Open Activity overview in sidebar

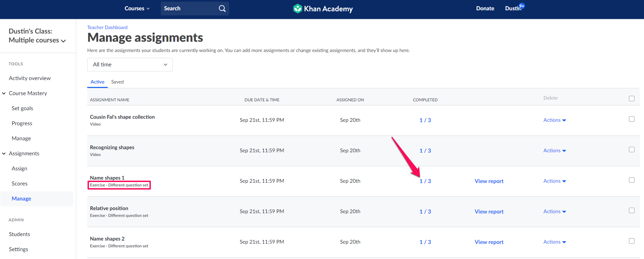coord(30,78)
